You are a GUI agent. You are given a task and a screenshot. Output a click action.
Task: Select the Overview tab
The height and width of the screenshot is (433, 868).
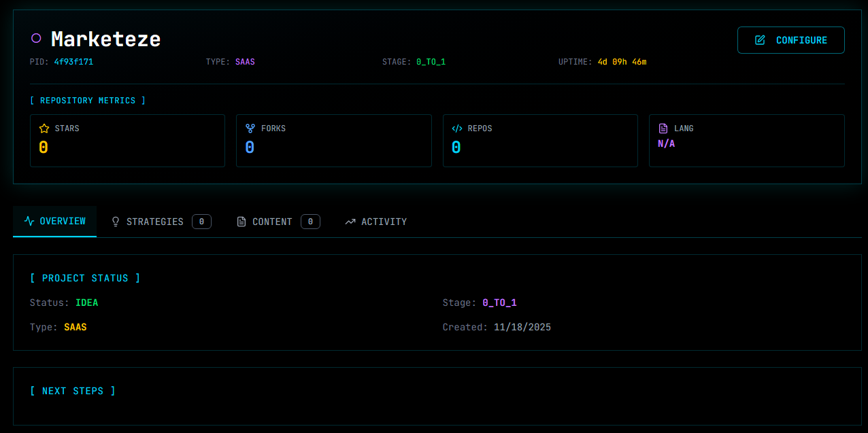[x=54, y=221]
